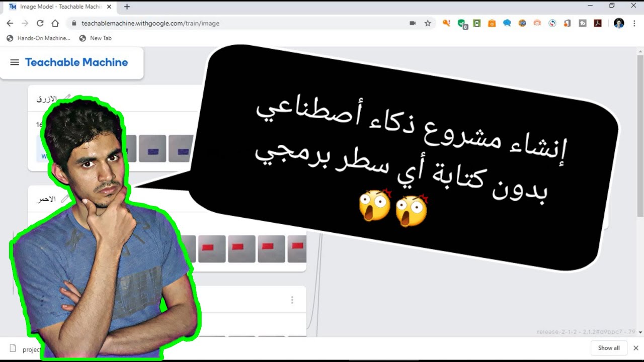Screen dimensions: 644x362
Task: Click the scrollbar up arrow
Action: [640, 51]
